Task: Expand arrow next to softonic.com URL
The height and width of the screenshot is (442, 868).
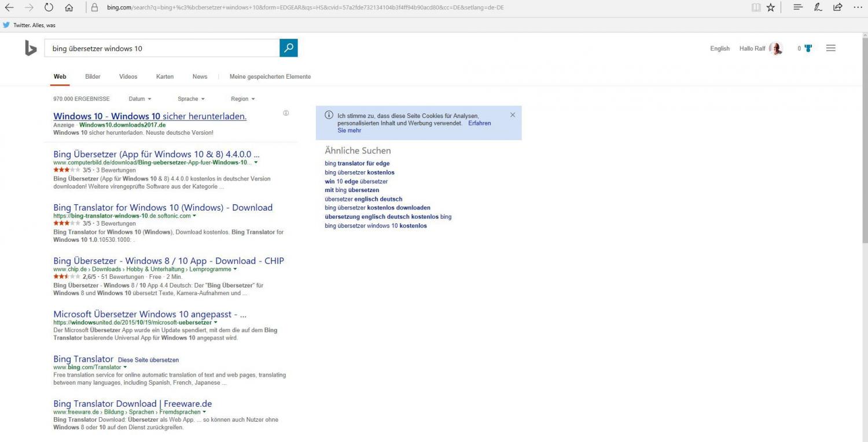Action: pos(194,216)
